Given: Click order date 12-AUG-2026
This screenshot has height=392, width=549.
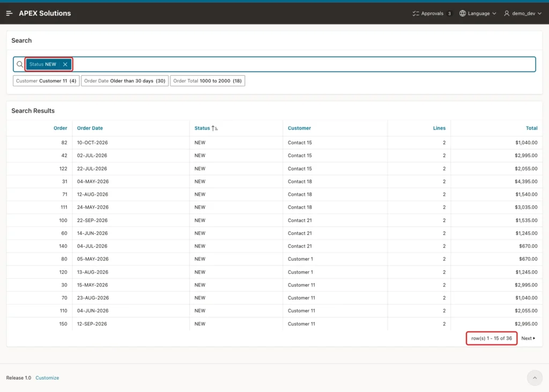Looking at the screenshot, I should pyautogui.click(x=92, y=195).
